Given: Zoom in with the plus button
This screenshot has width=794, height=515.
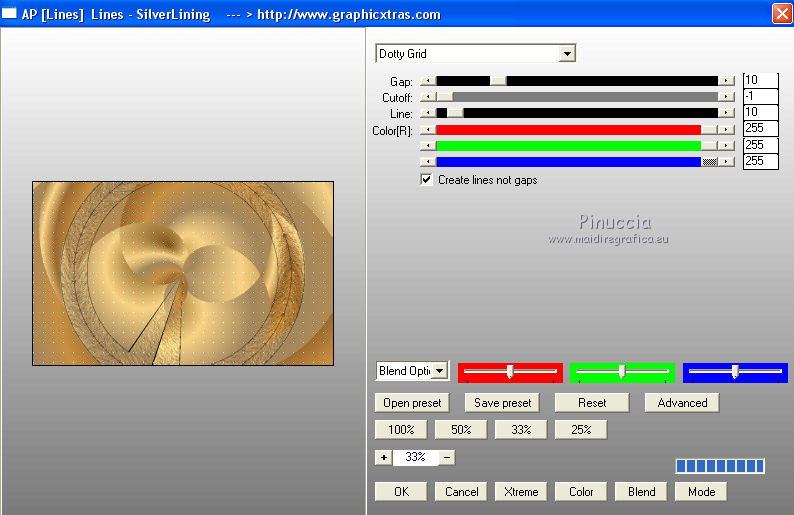Looking at the screenshot, I should [x=384, y=457].
